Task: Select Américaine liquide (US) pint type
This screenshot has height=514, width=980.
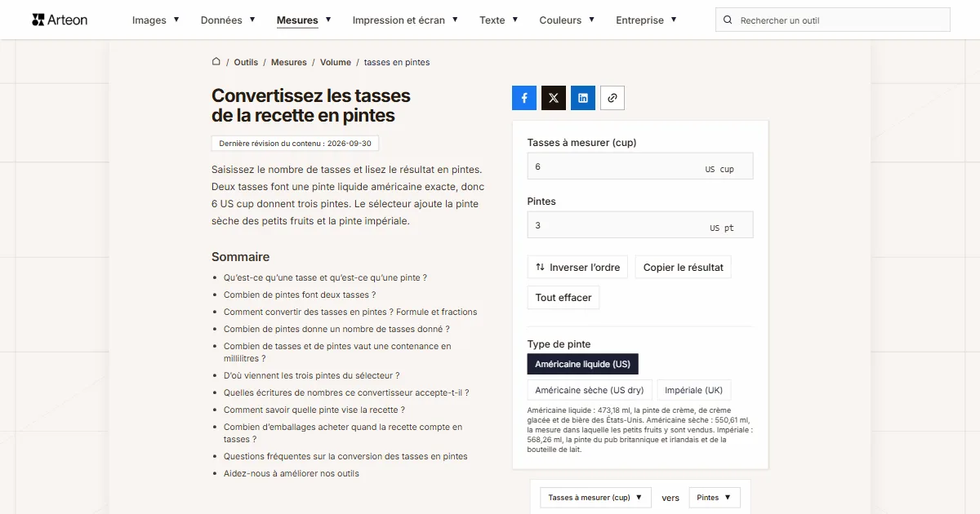Action: (x=582, y=364)
